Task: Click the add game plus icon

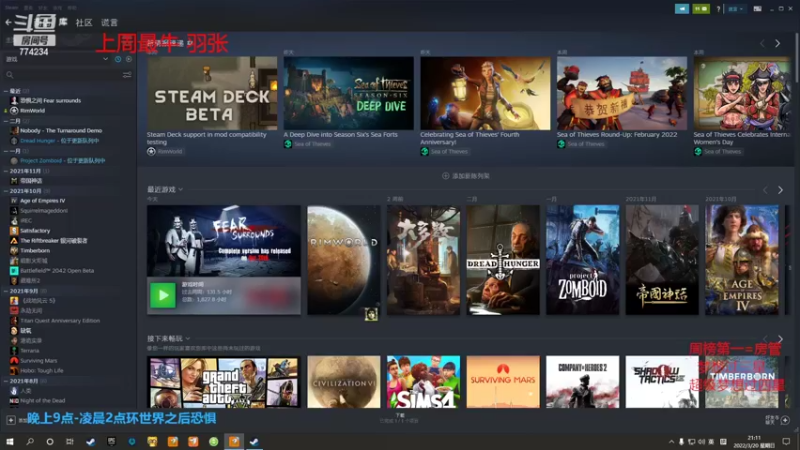Action: click(x=11, y=420)
